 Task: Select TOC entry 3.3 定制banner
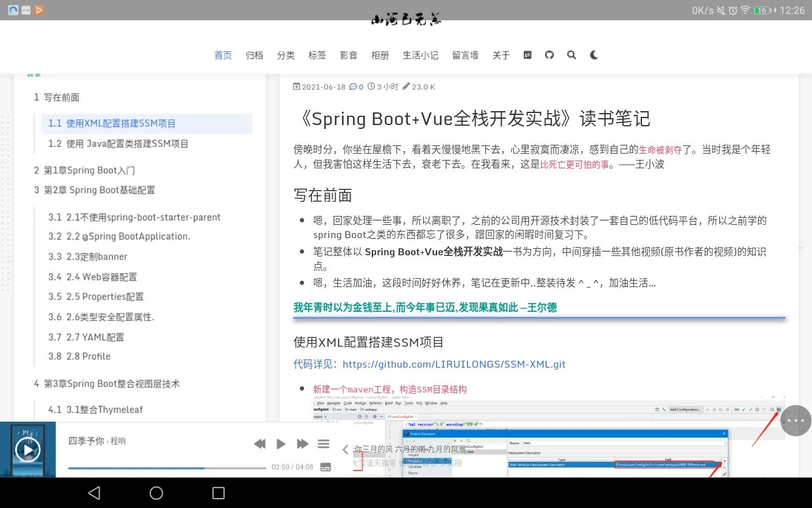pyautogui.click(x=88, y=257)
